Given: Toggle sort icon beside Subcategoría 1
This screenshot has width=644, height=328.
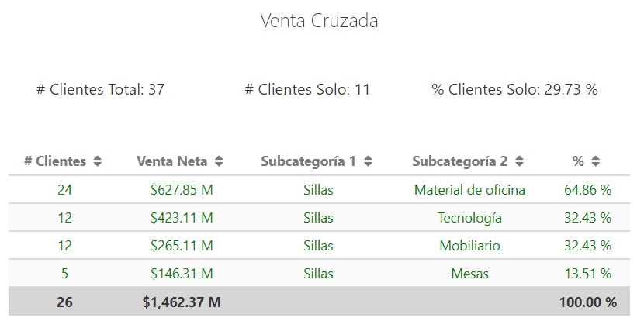Looking at the screenshot, I should click(x=368, y=161).
